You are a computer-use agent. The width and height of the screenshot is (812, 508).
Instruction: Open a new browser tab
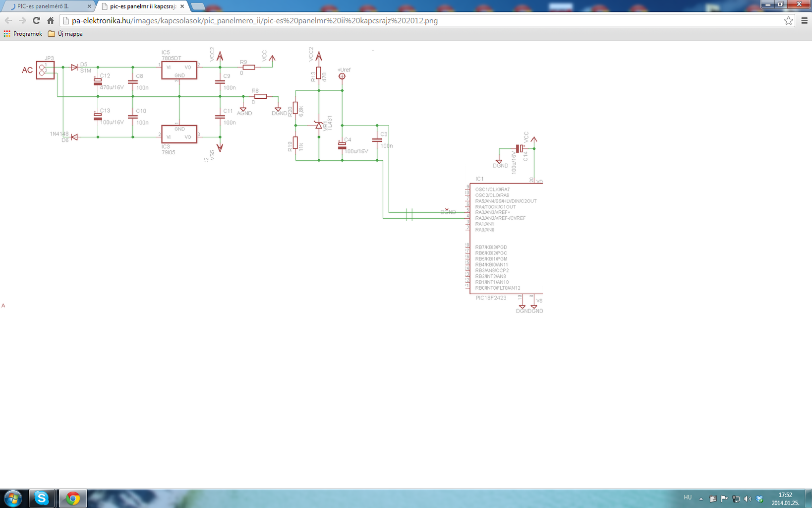tap(198, 6)
